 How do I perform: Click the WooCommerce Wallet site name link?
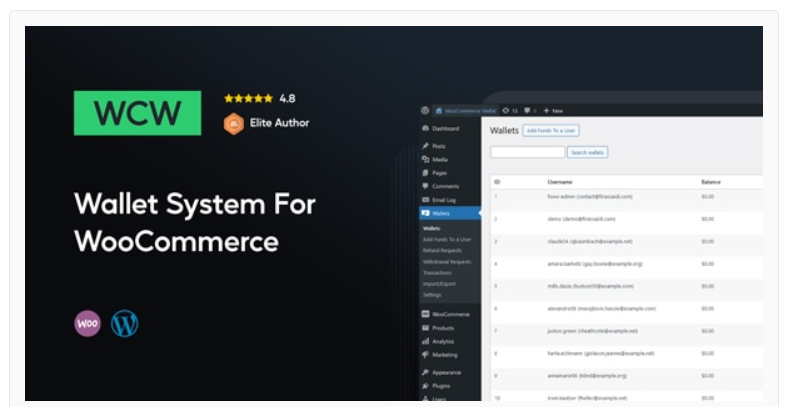point(470,111)
